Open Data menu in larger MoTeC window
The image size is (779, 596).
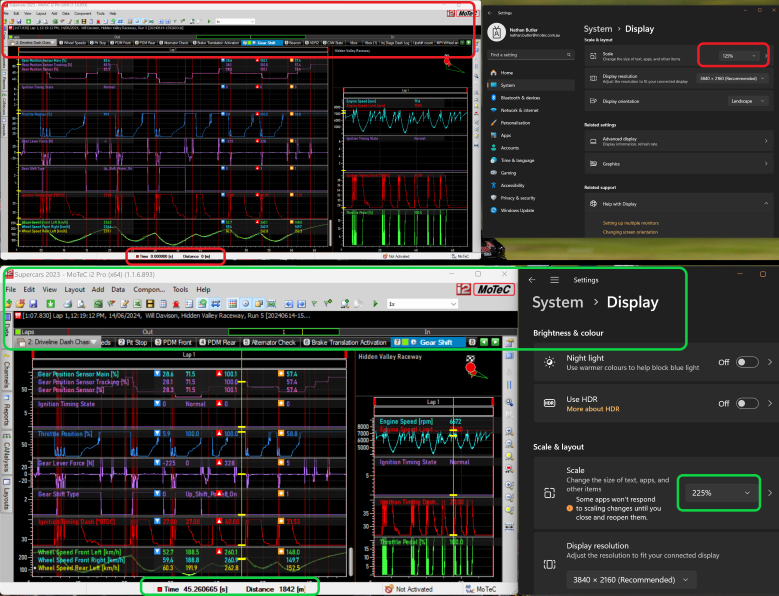(118, 289)
